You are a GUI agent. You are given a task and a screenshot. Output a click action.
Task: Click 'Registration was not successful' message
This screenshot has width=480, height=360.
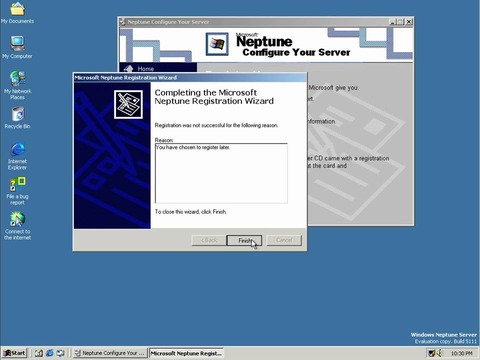pos(216,125)
